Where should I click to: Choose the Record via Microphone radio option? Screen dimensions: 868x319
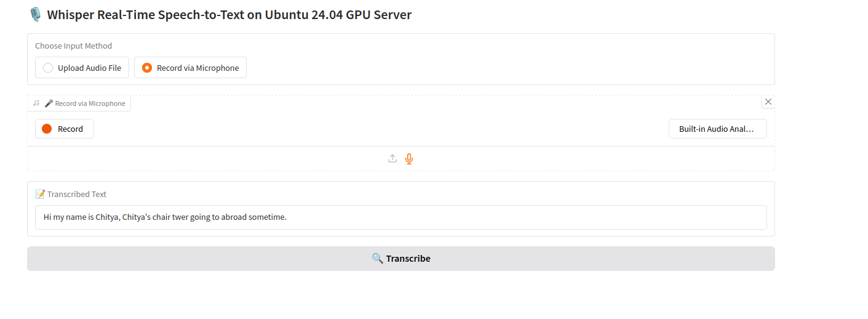[147, 68]
